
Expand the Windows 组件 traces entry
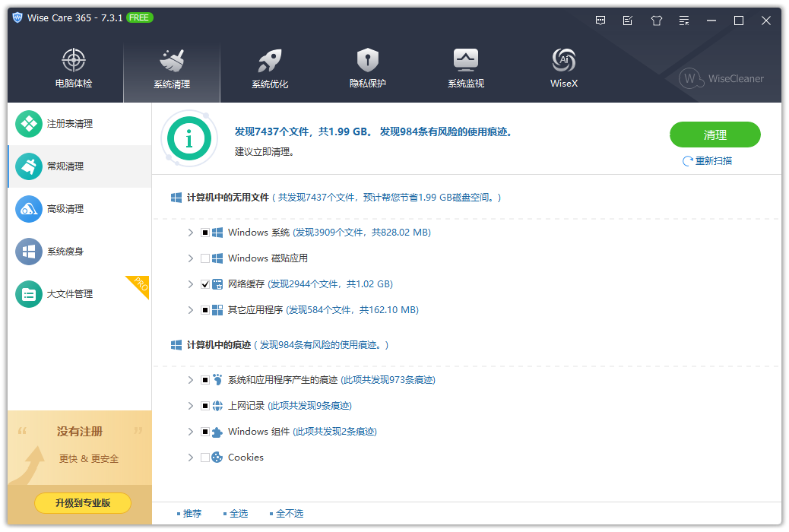[191, 431]
